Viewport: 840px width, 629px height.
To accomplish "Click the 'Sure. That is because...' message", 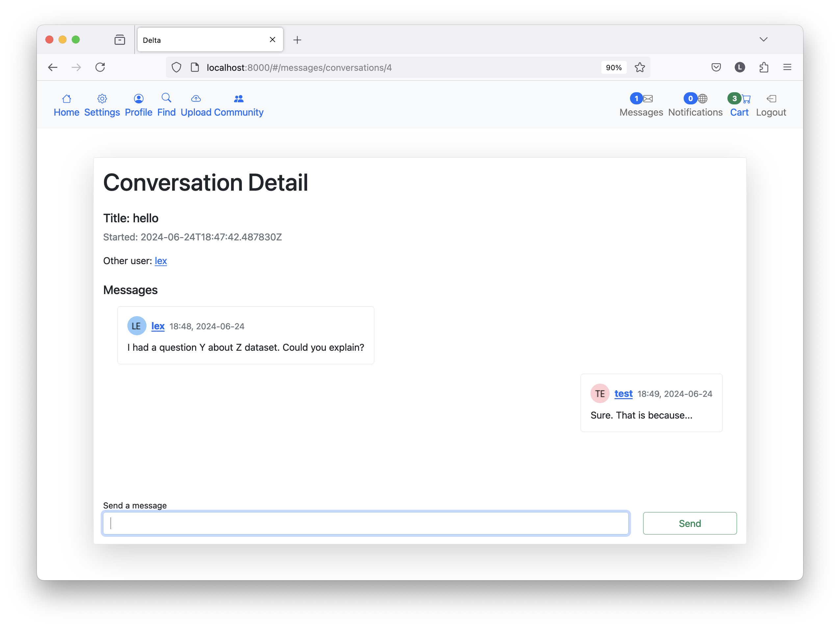I will (x=642, y=415).
